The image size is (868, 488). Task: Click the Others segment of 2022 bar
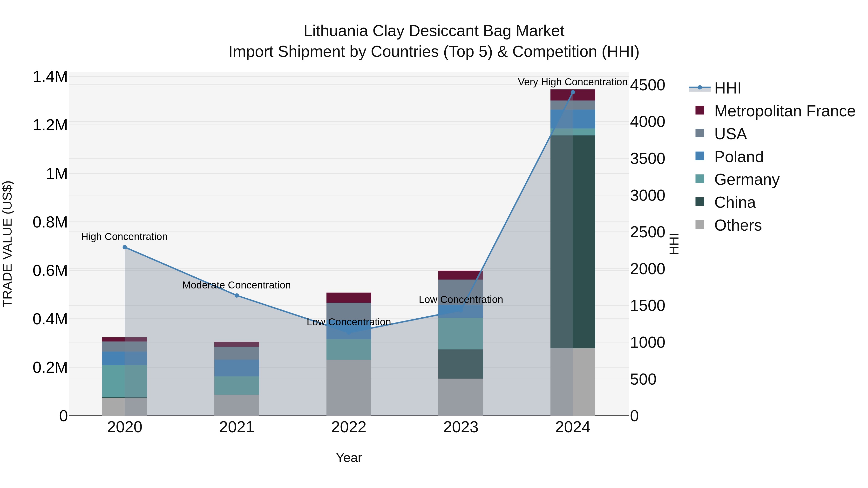pos(349,388)
